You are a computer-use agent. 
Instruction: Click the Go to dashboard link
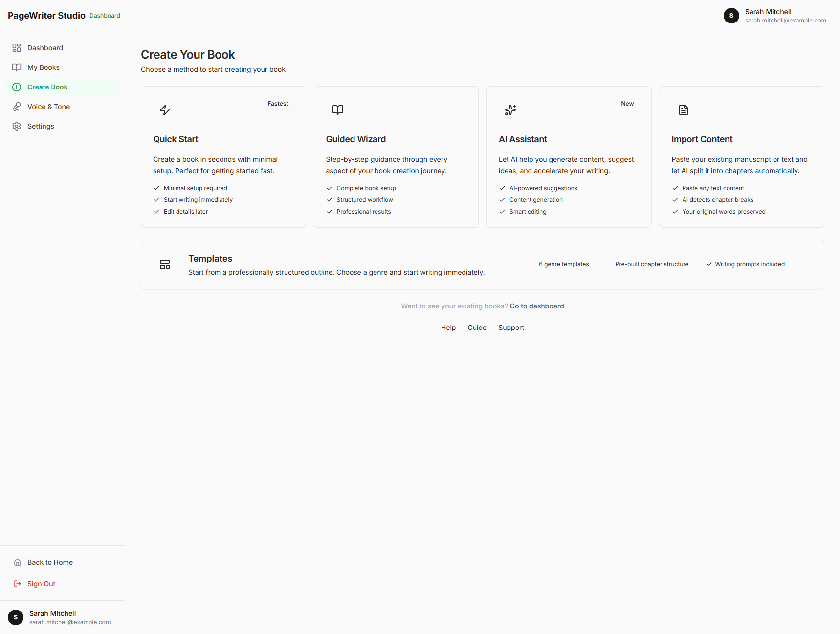click(536, 306)
